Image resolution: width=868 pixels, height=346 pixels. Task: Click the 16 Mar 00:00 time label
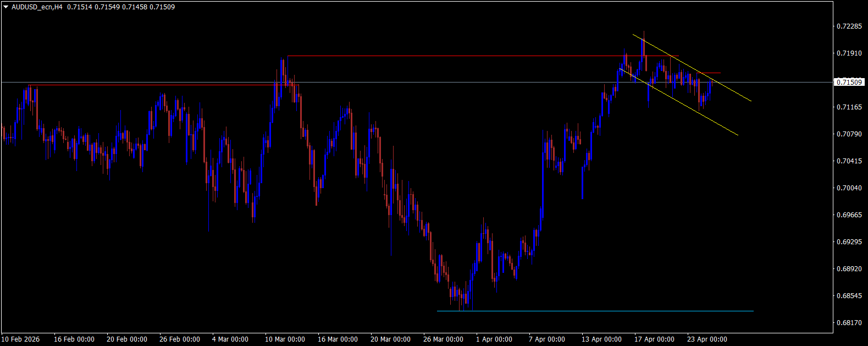pos(338,339)
